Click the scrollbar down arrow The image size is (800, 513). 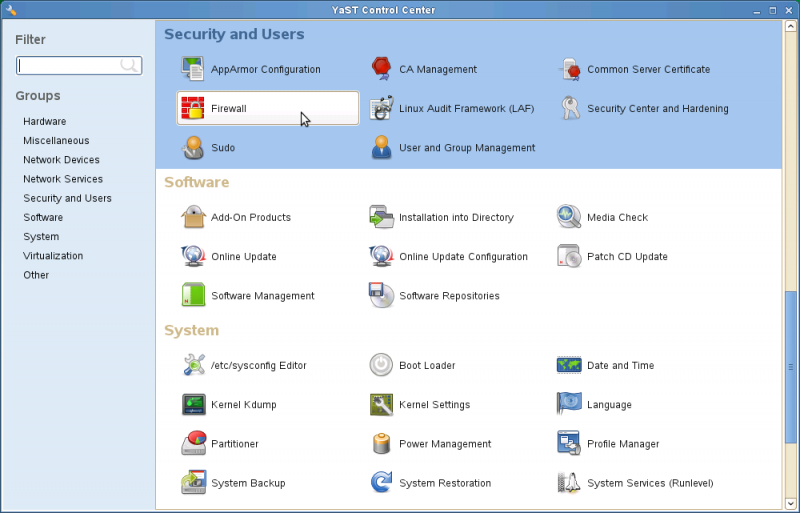coord(790,504)
